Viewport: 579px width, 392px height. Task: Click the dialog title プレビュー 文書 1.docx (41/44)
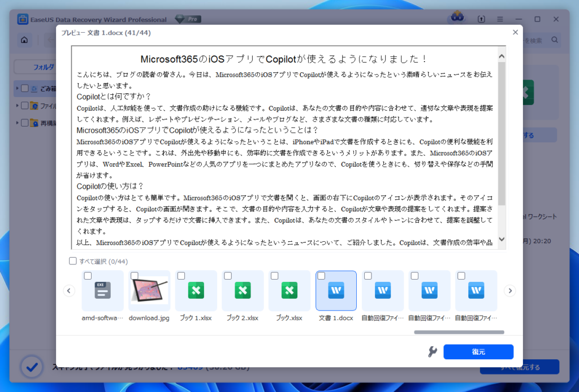click(106, 33)
